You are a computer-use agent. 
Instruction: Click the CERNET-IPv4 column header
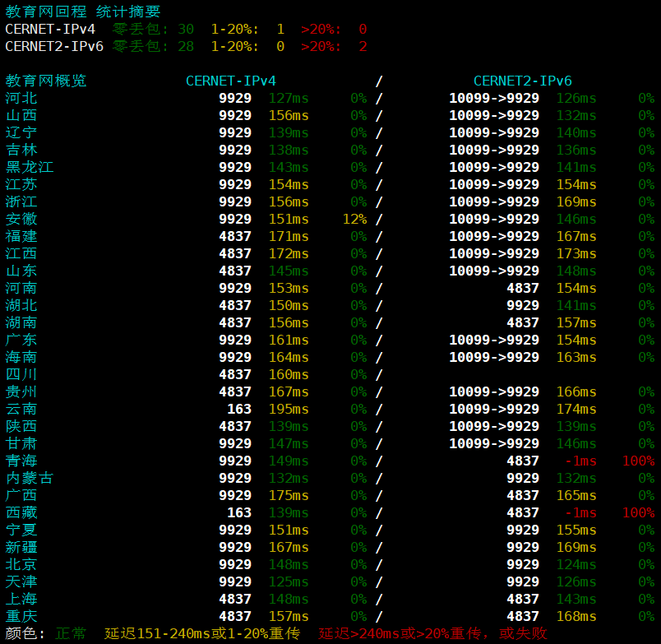point(231,81)
